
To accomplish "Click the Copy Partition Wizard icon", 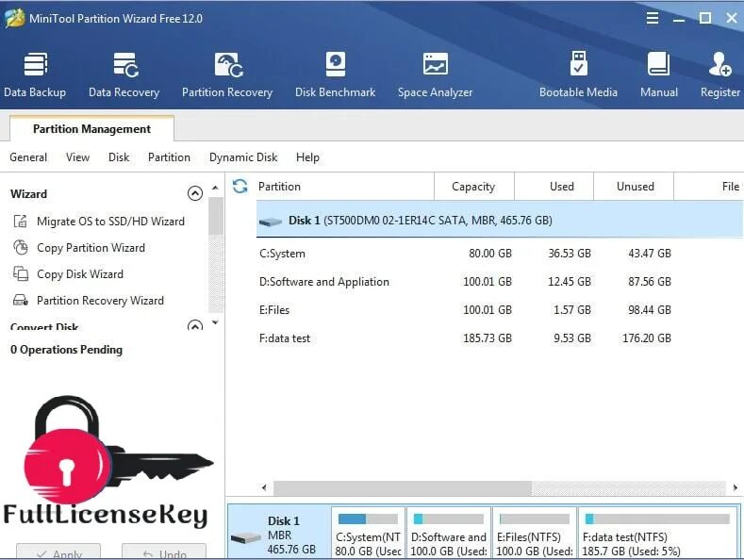I will (21, 247).
